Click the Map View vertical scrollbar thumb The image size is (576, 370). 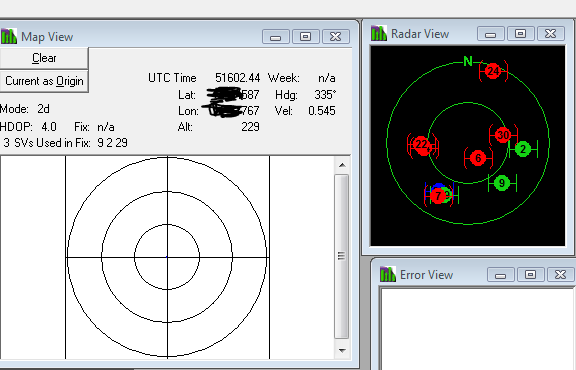[x=342, y=256]
